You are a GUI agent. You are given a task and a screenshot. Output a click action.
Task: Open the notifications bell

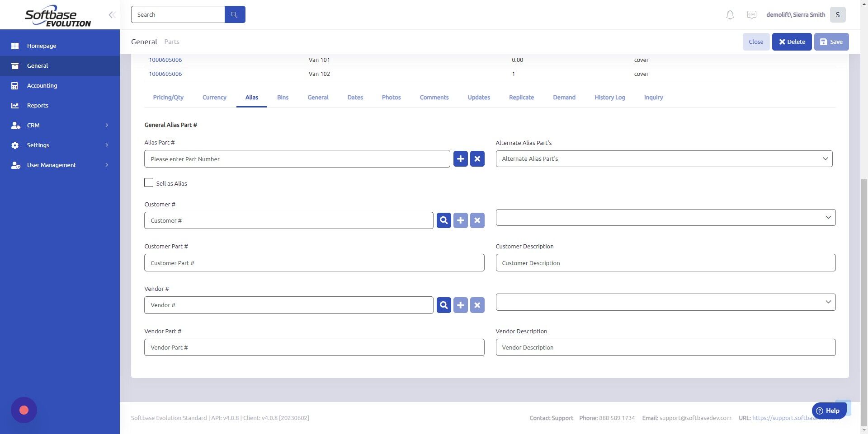730,15
